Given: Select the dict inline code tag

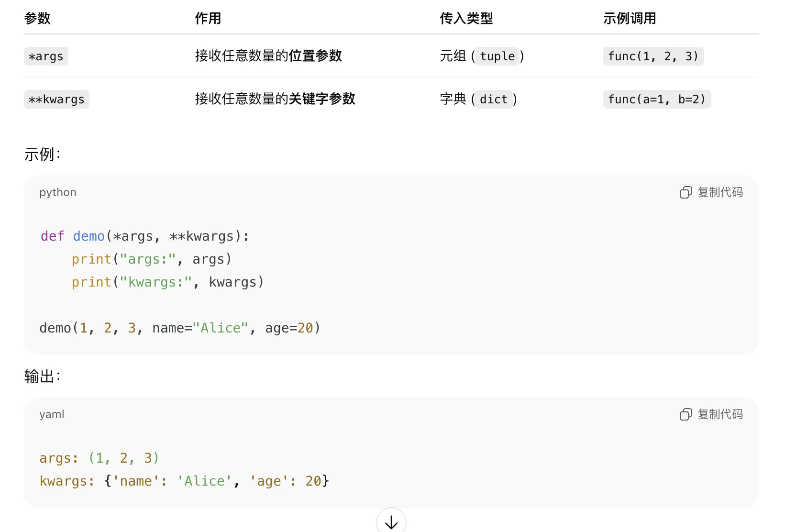Looking at the screenshot, I should [494, 100].
